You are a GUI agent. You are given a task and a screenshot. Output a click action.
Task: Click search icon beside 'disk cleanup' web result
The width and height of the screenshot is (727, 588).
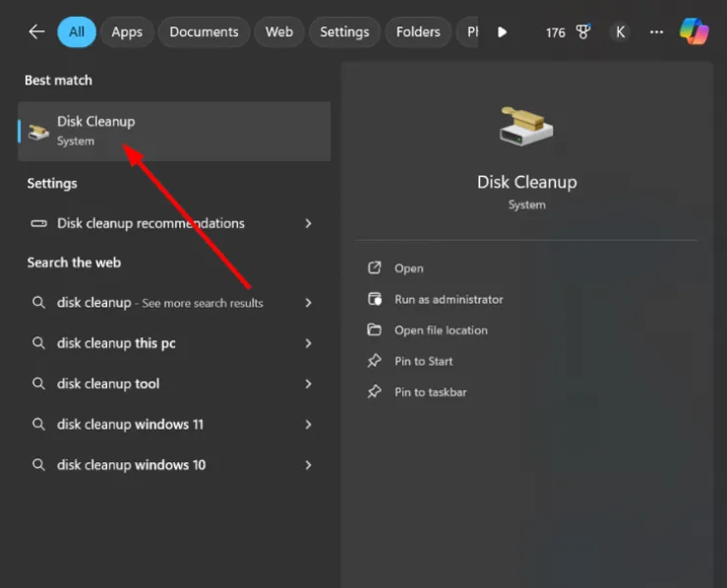[38, 303]
